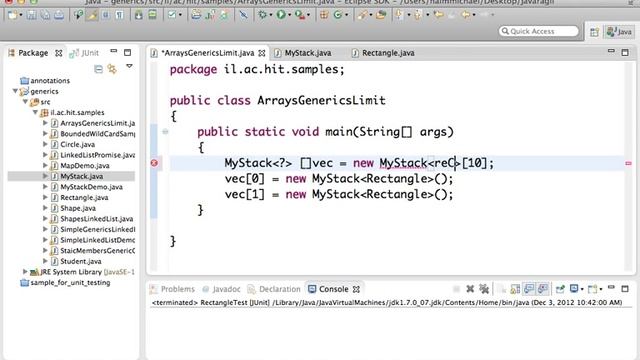640x360 pixels.
Task: Toggle Mark Occurrences highlighter icon
Action: pyautogui.click(x=92, y=15)
